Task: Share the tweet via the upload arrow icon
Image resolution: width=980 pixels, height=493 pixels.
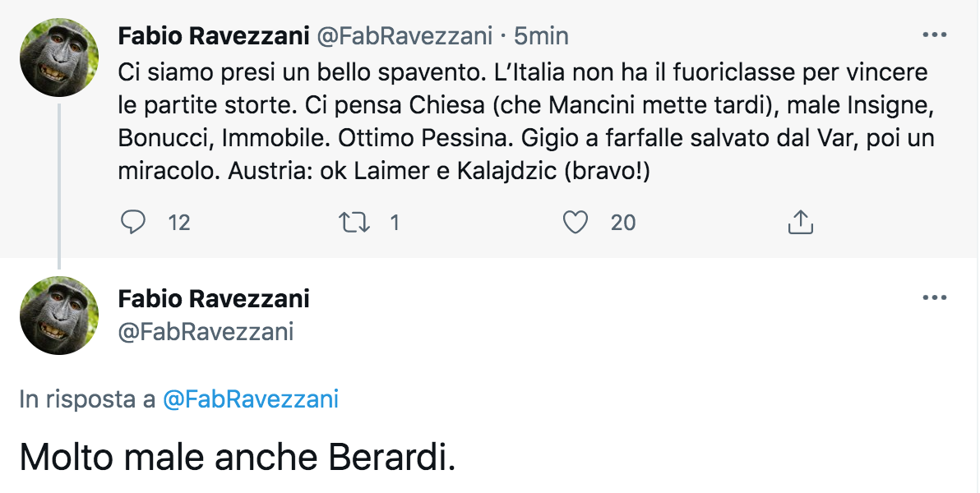Action: coord(800,222)
